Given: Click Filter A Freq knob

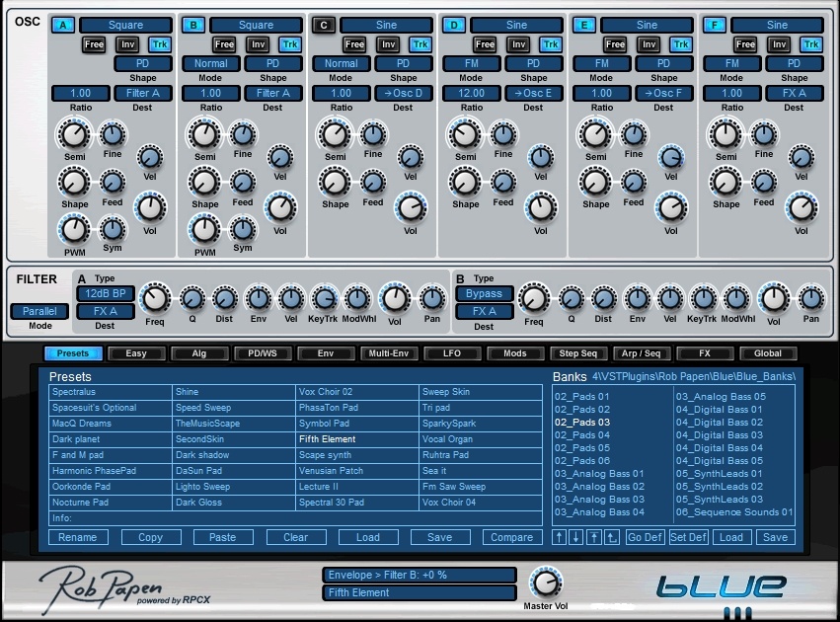Looking at the screenshot, I should point(155,297).
